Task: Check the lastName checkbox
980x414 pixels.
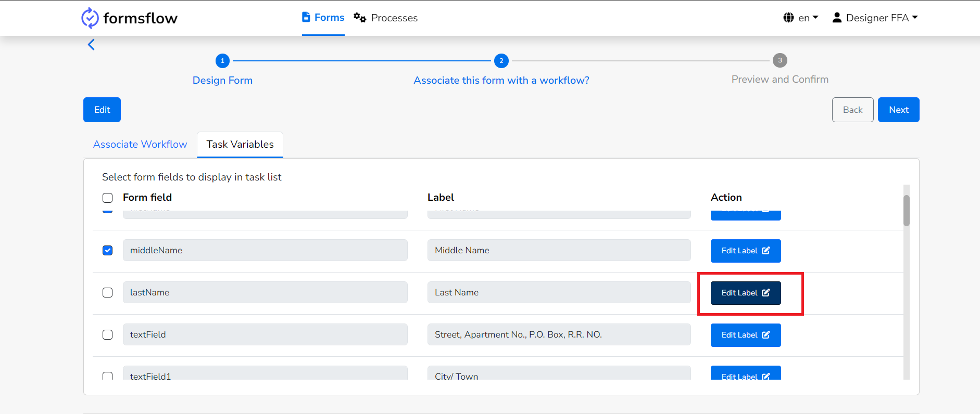Action: point(108,293)
